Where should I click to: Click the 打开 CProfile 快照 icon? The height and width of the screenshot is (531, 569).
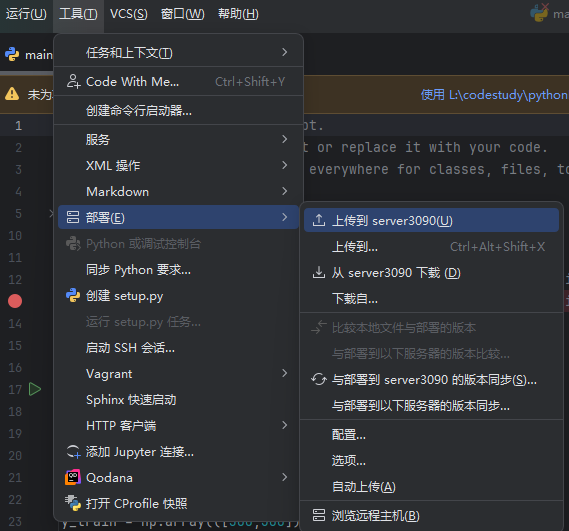point(73,503)
